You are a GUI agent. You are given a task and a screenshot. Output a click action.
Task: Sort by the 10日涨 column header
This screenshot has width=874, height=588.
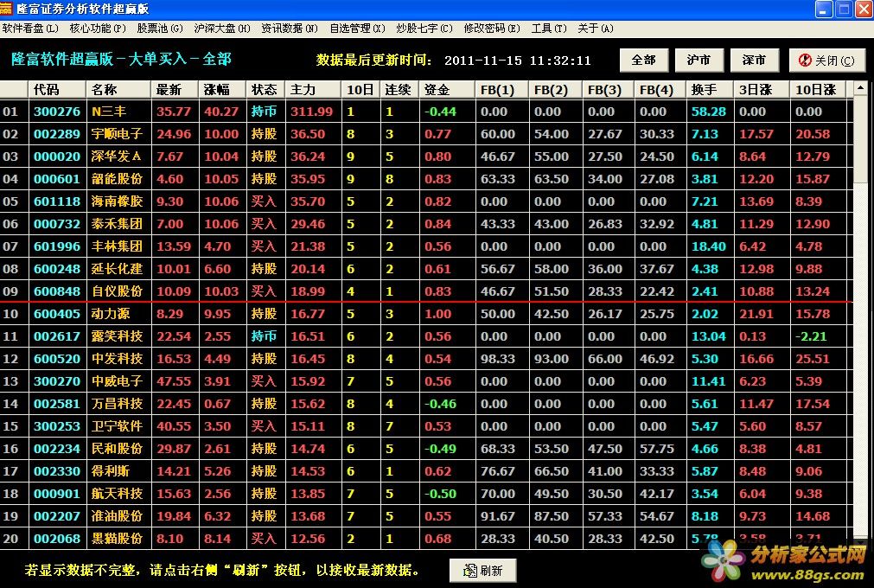(x=818, y=89)
